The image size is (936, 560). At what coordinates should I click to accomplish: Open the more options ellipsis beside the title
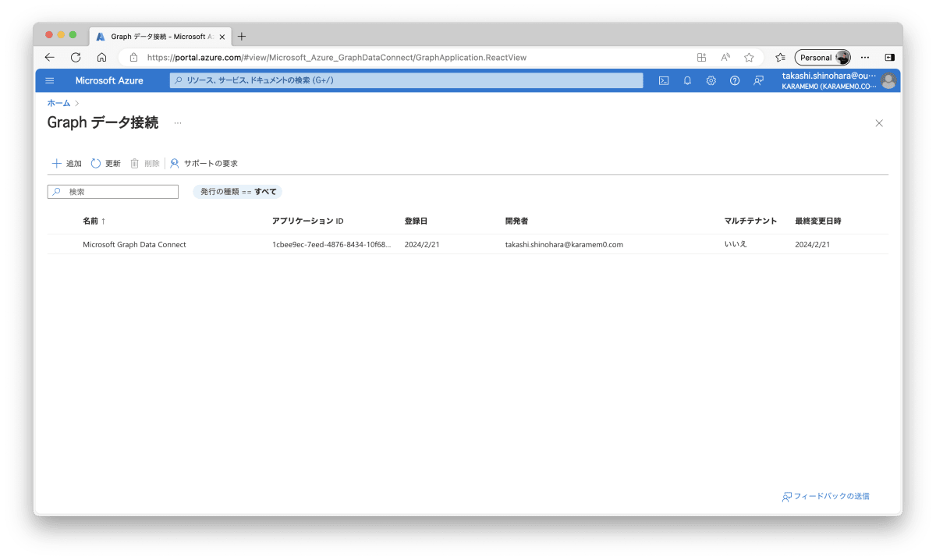point(178,123)
